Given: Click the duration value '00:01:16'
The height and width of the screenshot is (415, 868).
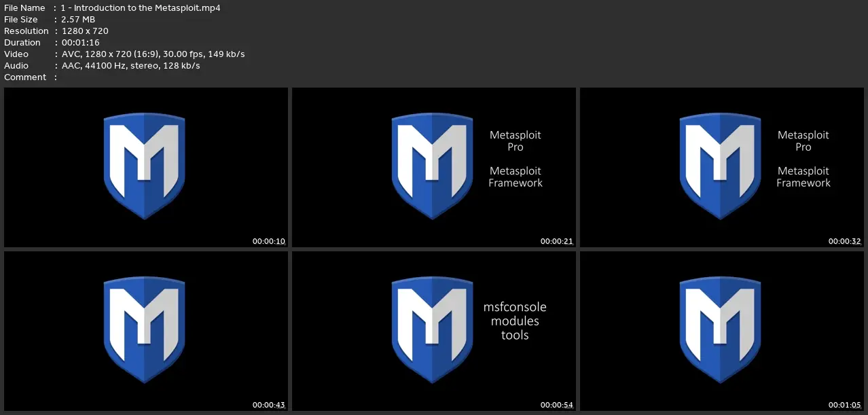Looking at the screenshot, I should coord(81,43).
